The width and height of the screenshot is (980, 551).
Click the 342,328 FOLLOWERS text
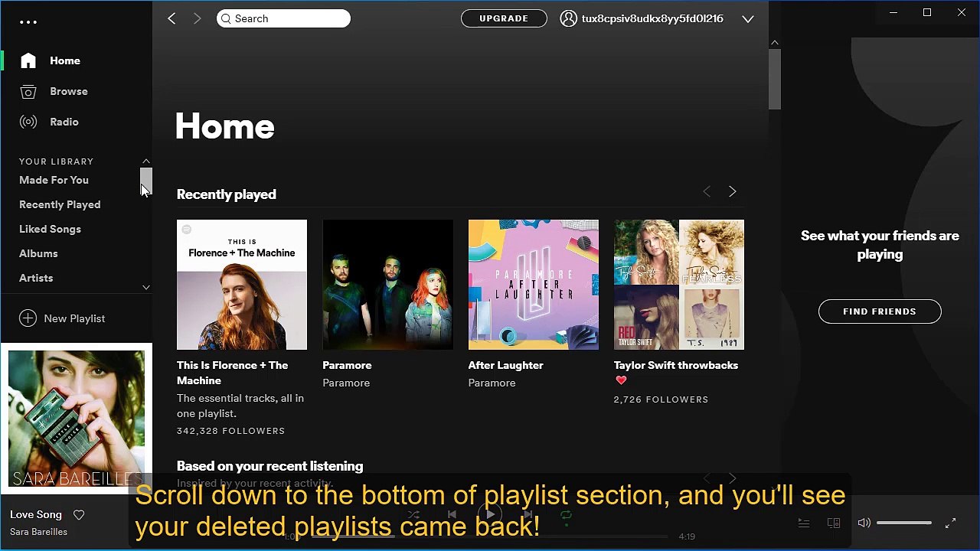click(x=230, y=431)
